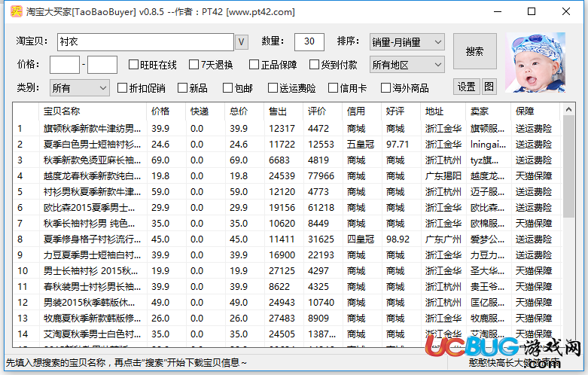Select row 秋季长袖衬衫男 纯色...
The image size is (588, 375).
pos(287,224)
